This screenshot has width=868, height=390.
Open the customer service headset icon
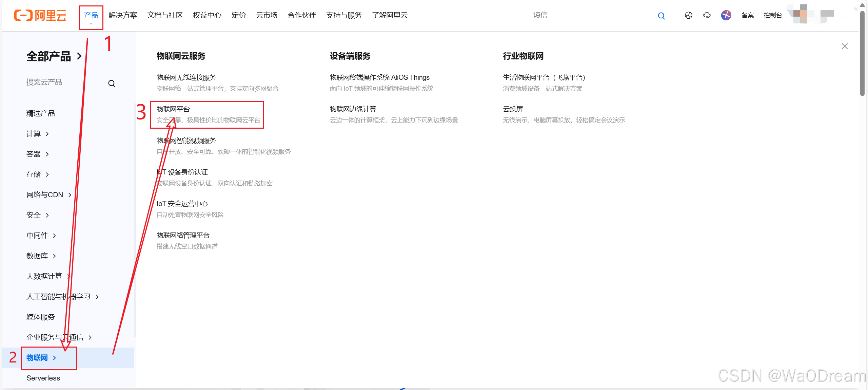tap(707, 15)
